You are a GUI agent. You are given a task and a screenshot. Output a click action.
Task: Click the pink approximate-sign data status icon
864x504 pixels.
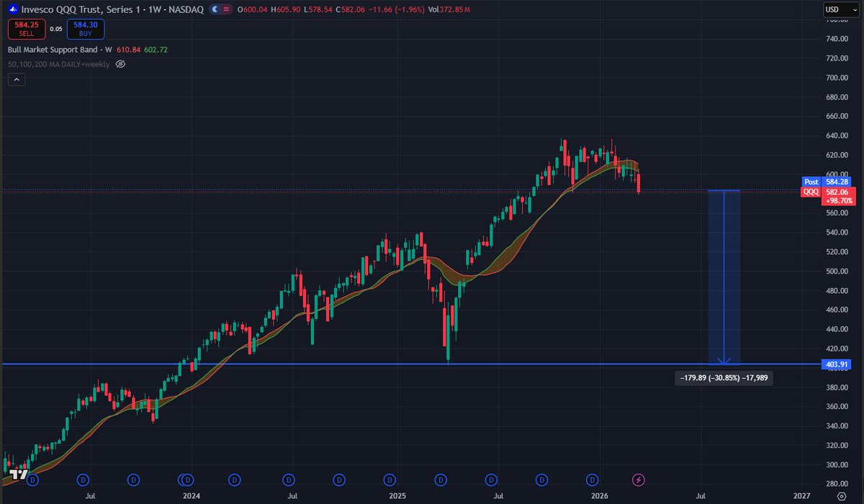(228, 10)
